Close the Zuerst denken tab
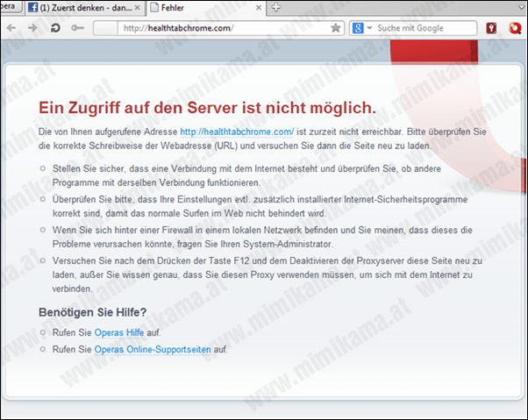Image resolution: width=528 pixels, height=420 pixels. [138, 8]
